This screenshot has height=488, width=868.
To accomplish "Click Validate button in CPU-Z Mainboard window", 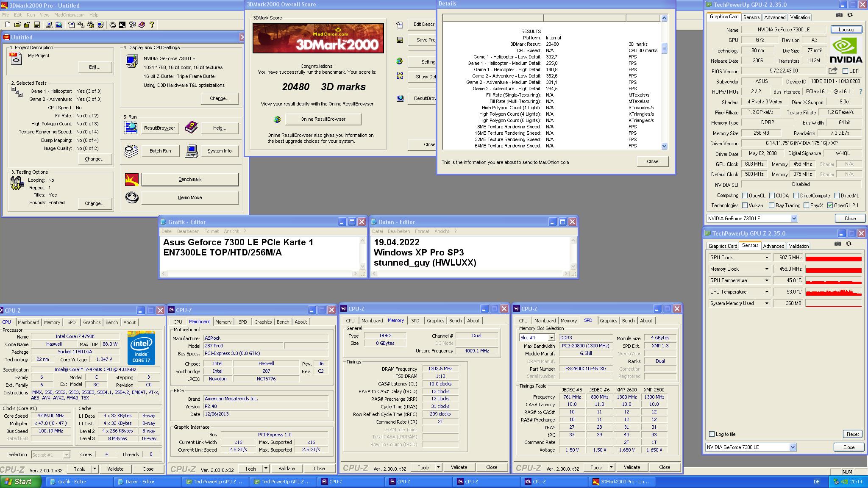I will pyautogui.click(x=287, y=469).
